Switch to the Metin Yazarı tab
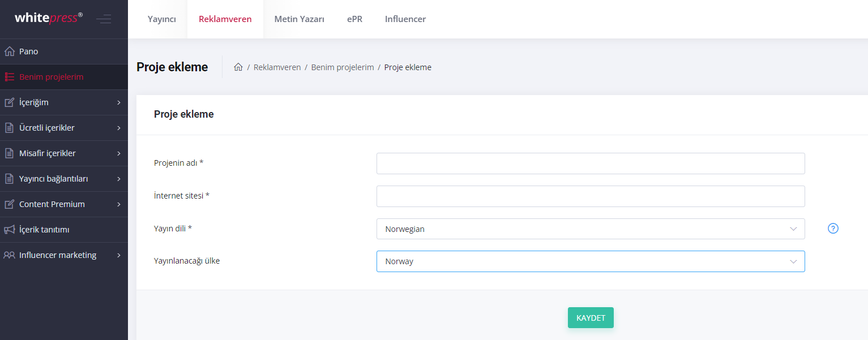 300,19
